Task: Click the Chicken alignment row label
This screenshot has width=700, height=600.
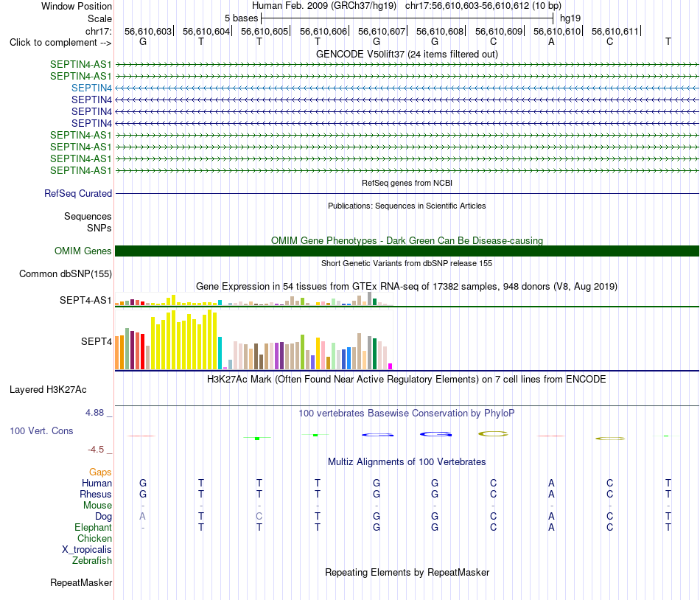Action: [x=94, y=538]
